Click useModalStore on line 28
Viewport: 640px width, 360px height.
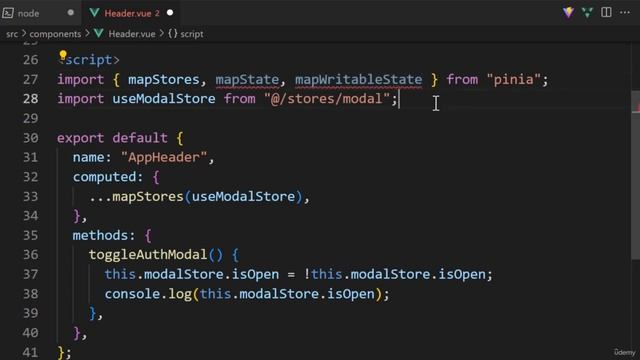[164, 99]
